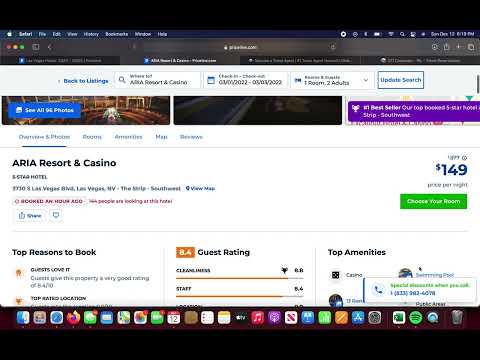Go Back to Listings
This screenshot has width=480, height=360.
click(83, 81)
